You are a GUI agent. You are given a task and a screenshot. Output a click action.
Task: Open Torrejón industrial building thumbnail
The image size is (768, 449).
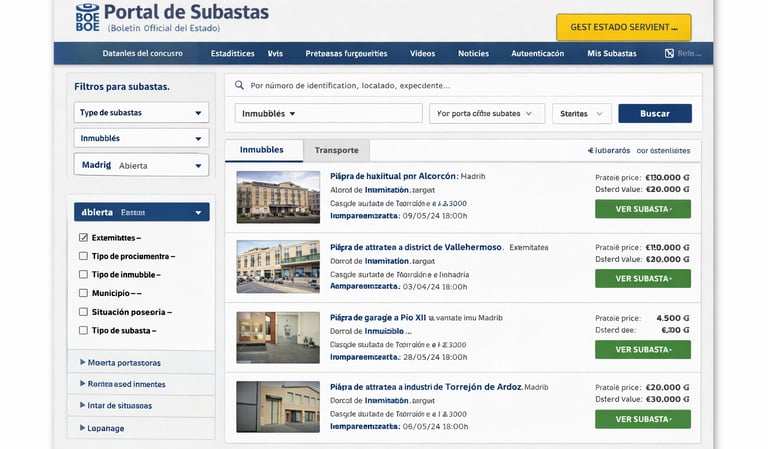tap(278, 407)
